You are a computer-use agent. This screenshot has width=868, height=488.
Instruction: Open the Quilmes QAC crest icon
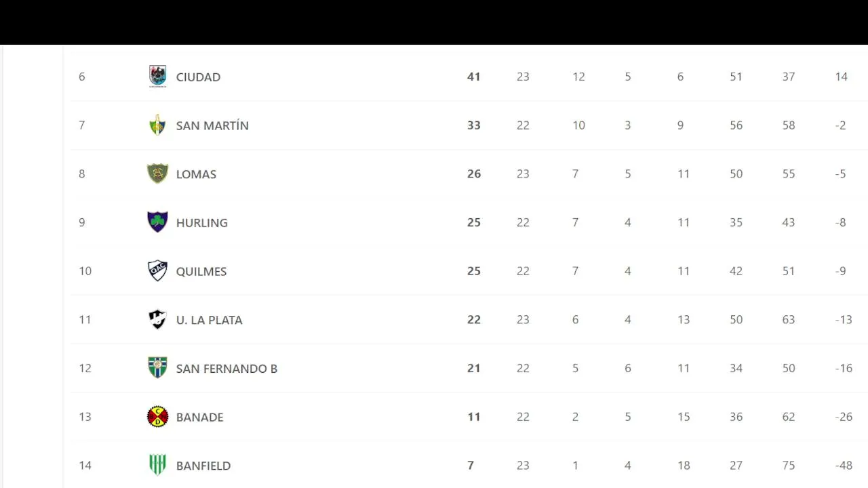click(157, 271)
